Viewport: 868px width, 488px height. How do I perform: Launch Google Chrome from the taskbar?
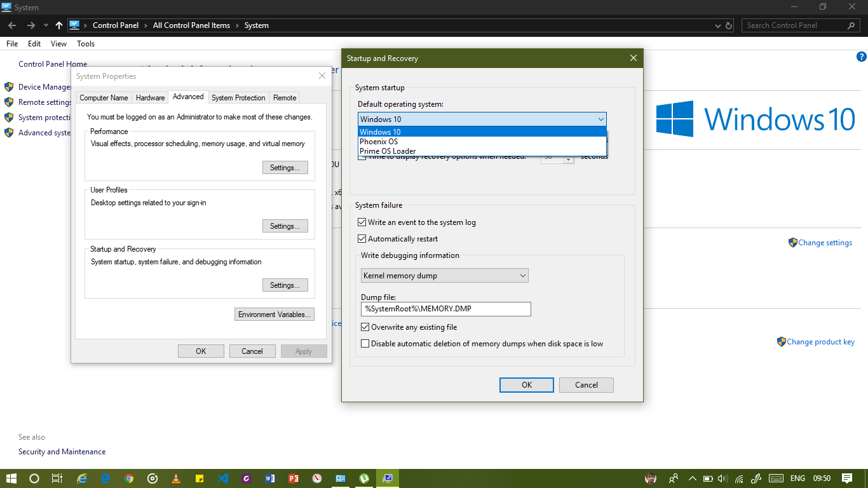(129, 478)
